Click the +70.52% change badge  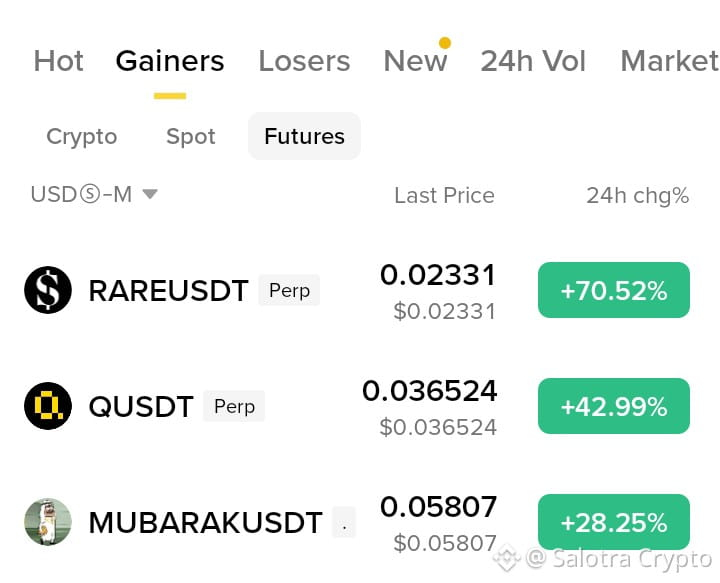pos(614,290)
